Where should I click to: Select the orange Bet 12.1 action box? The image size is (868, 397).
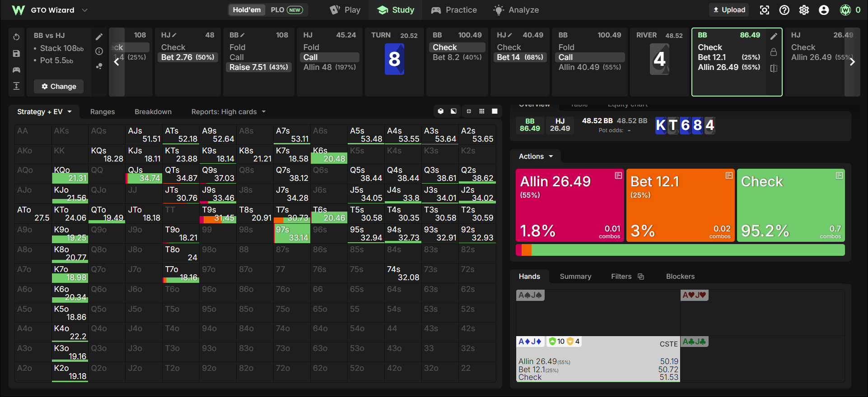pos(681,205)
